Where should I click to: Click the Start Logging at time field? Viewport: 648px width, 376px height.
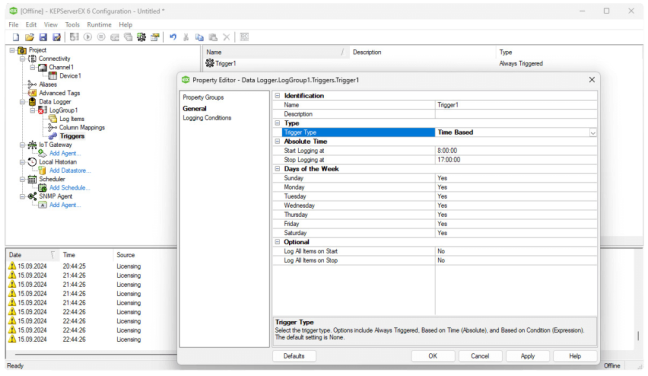pyautogui.click(x=516, y=151)
